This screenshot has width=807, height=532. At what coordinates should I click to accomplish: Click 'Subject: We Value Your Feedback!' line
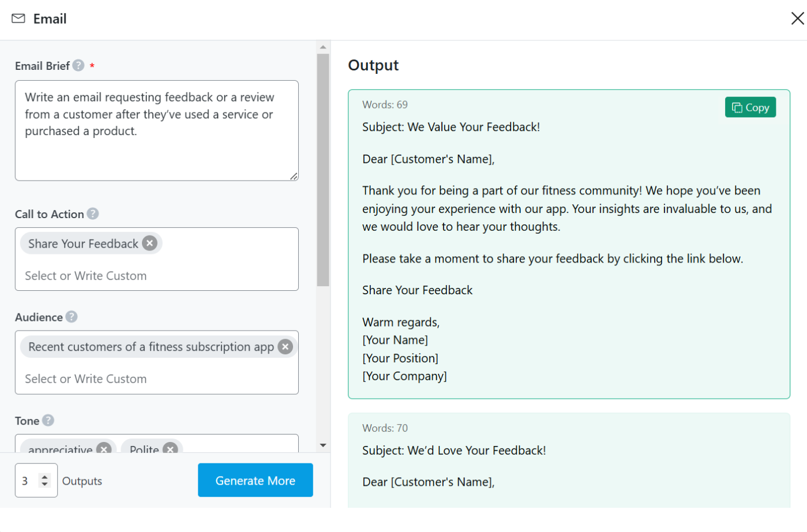pos(451,127)
